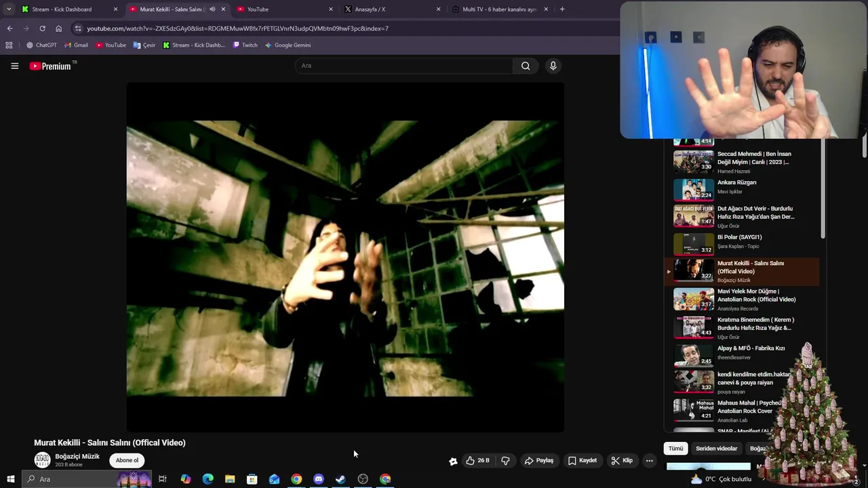Screen dimensions: 868x488
Task: Open OBS Studio from taskbar
Action: pos(363,479)
